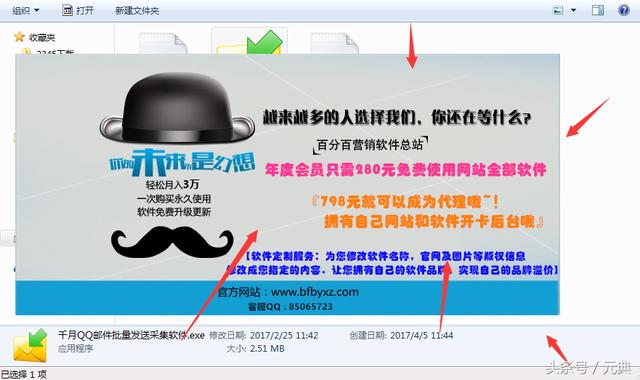This screenshot has height=380, width=640.
Task: Click file name 千月QQ邮件批量发送采集软件.exe
Action: coord(131,335)
